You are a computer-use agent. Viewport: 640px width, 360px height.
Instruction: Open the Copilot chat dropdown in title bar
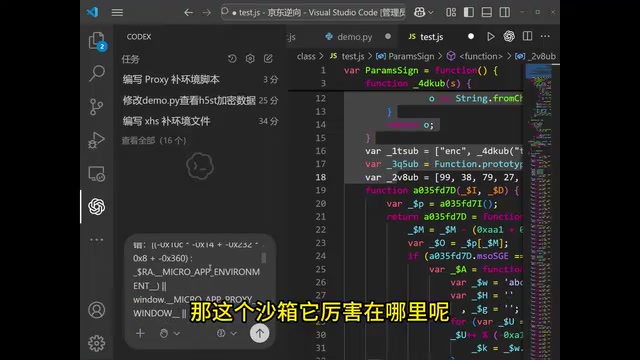tap(424, 13)
